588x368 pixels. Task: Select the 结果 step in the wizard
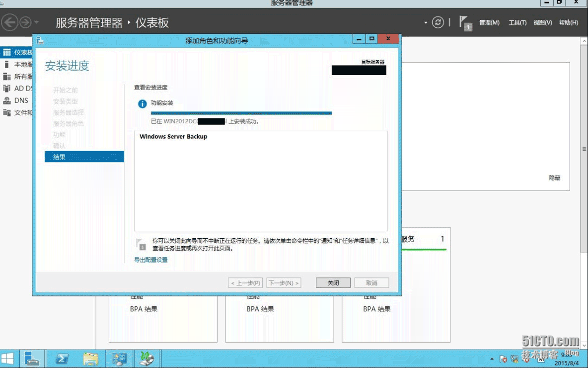pyautogui.click(x=84, y=157)
